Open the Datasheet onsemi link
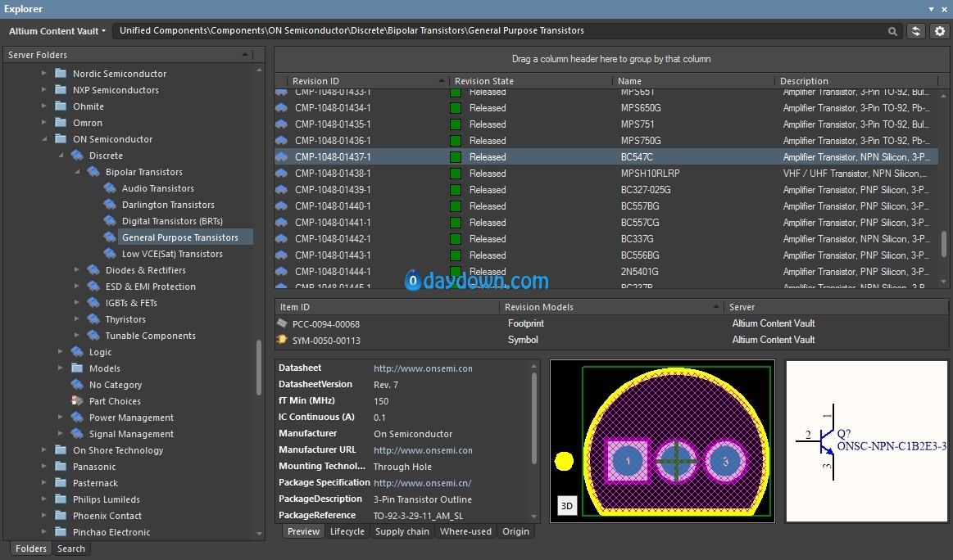 [423, 368]
